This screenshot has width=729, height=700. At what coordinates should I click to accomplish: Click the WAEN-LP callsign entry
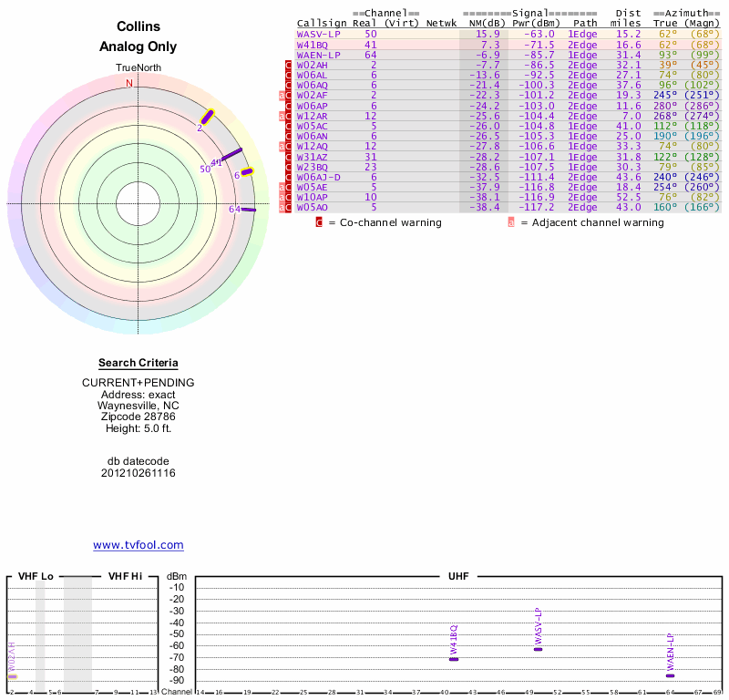[x=319, y=55]
